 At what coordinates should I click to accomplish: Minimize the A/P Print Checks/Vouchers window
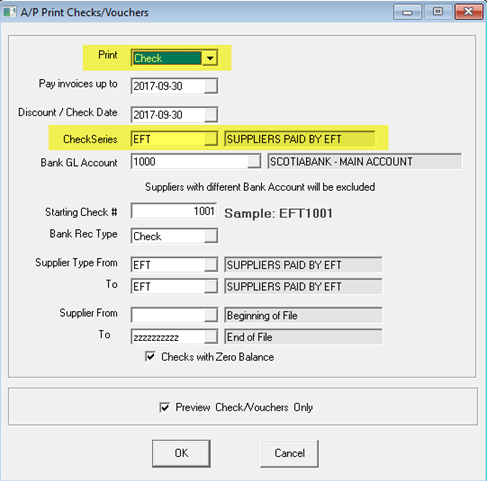(x=407, y=12)
